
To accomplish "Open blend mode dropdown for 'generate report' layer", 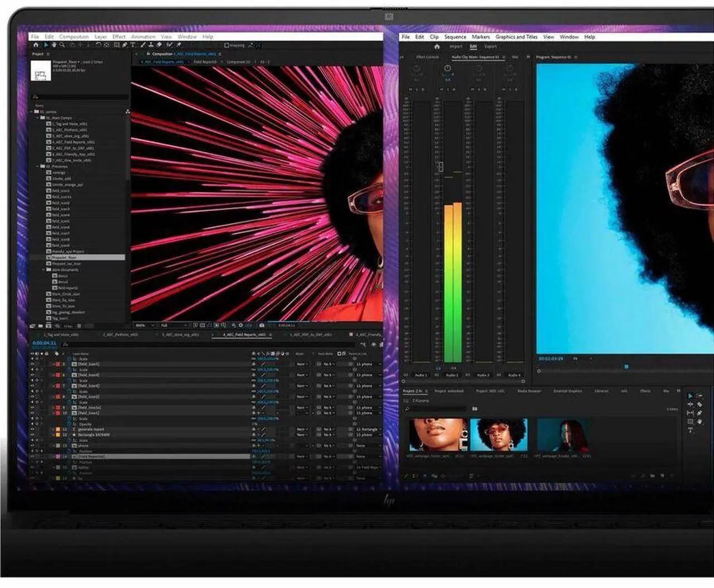I will (x=302, y=429).
